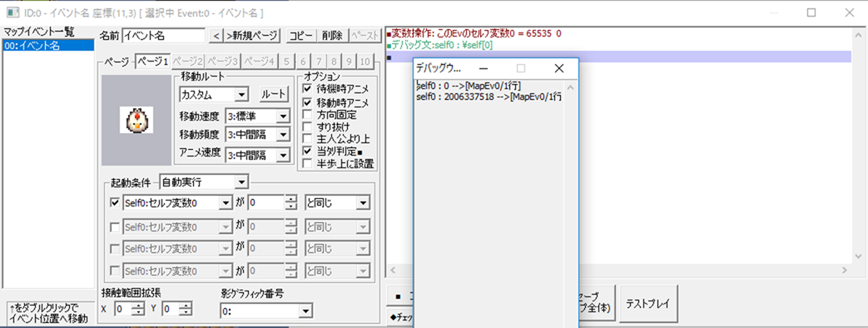This screenshot has height=328, width=868.
Task: Select the ページ3 tab
Action: click(223, 62)
